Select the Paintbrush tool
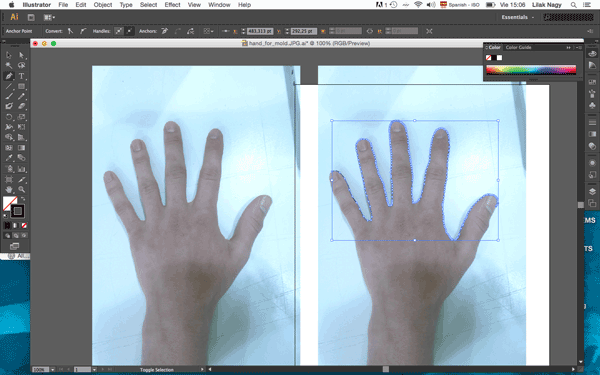Image resolution: width=600 pixels, height=375 pixels. click(x=9, y=96)
